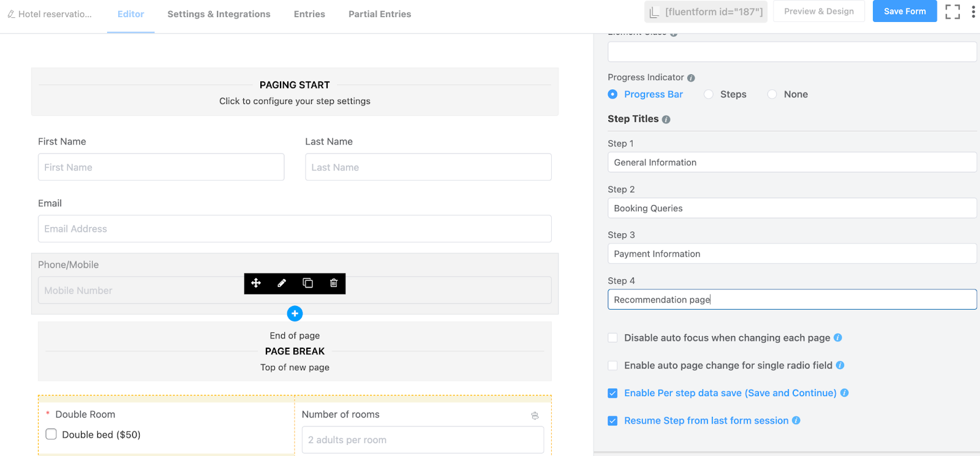The image size is (980, 456).
Task: Copy the fluentform id="187" shortcode
Action: (706, 12)
